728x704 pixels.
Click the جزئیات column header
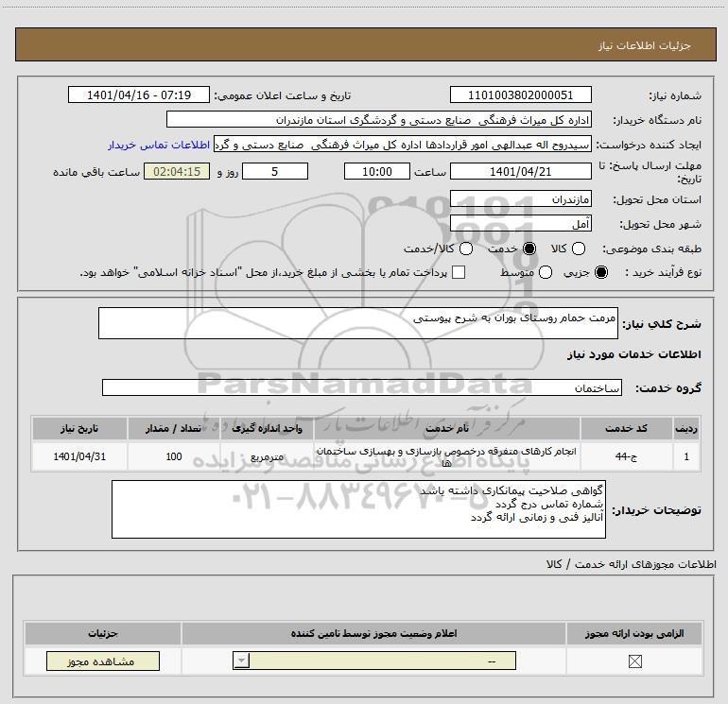coord(103,633)
